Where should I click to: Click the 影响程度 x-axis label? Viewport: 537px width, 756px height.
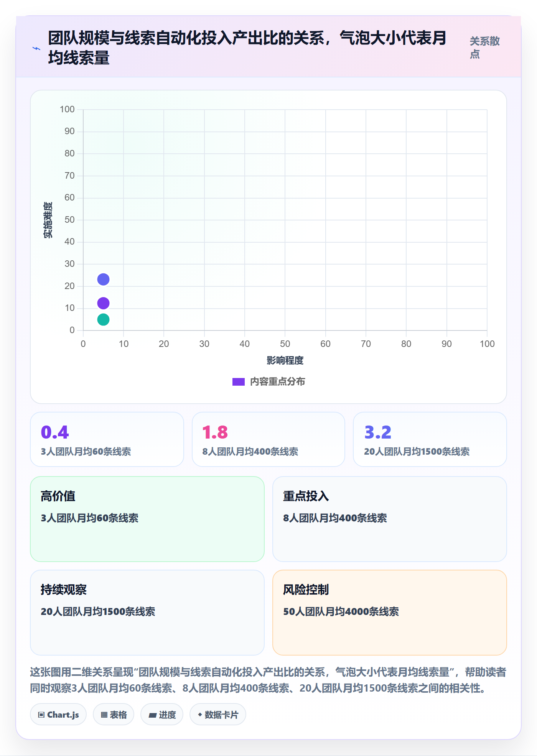[x=285, y=360]
